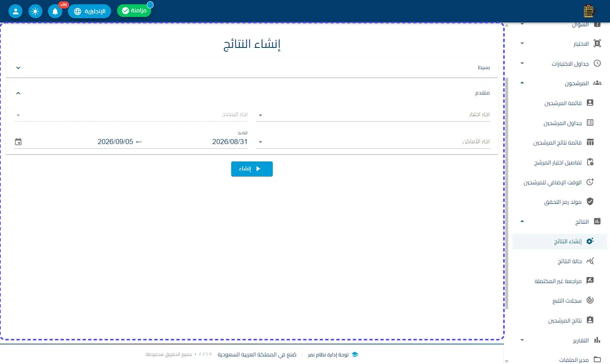The width and height of the screenshot is (610, 364).
Task: Click the الاختبار scan icon in sidebar
Action: 597,43
